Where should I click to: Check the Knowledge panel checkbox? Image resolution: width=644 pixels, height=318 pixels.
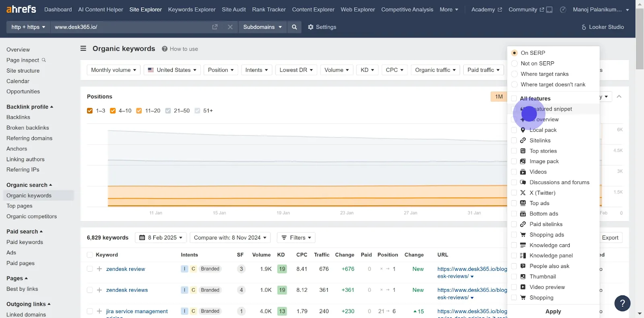(514, 256)
